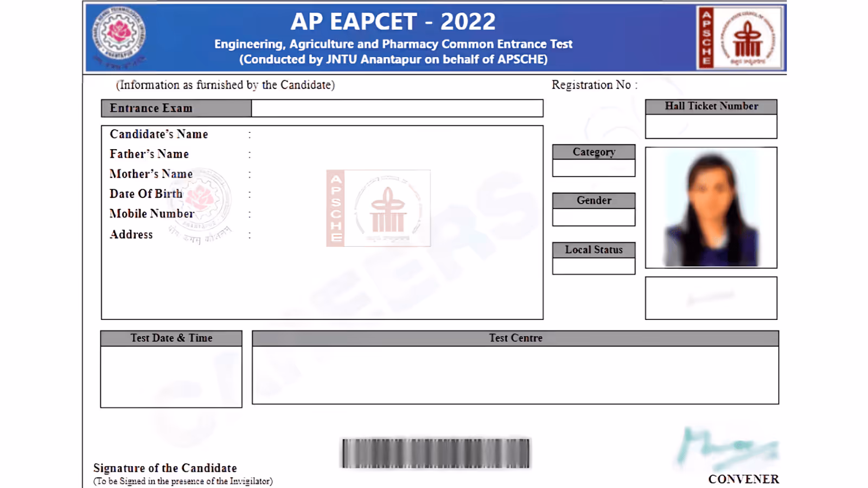The image size is (868, 488).
Task: Click the 'Entrance Exam' header label
Action: (x=151, y=108)
